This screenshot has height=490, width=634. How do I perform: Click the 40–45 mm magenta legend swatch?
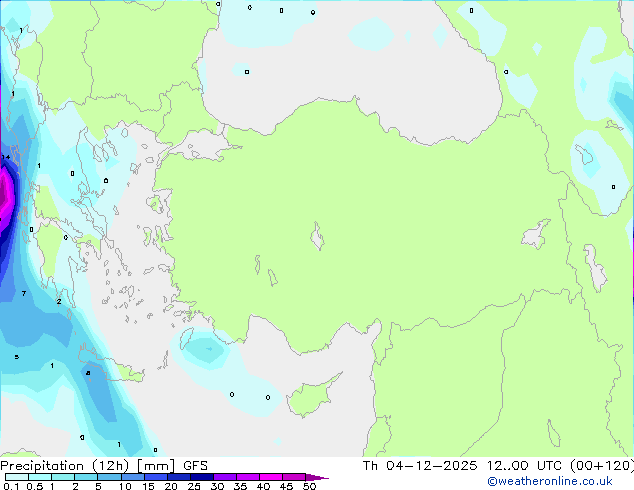pos(271,477)
